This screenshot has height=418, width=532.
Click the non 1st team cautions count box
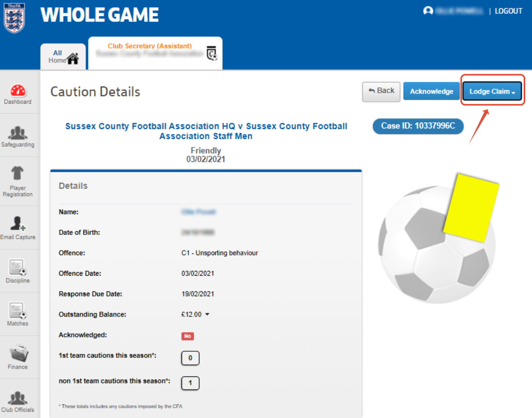(x=190, y=383)
